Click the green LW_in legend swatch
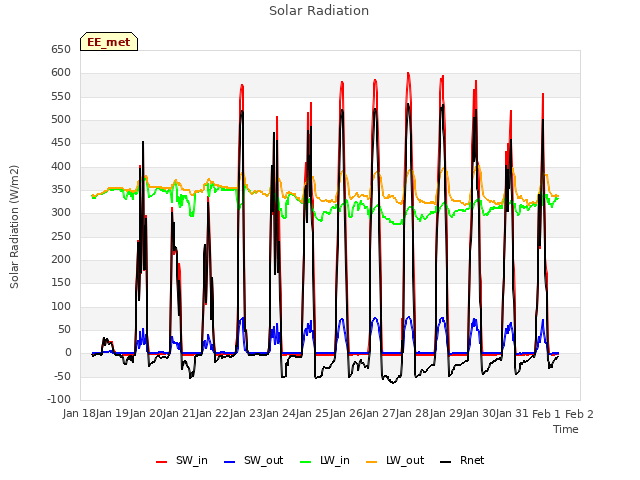 pyautogui.click(x=306, y=462)
